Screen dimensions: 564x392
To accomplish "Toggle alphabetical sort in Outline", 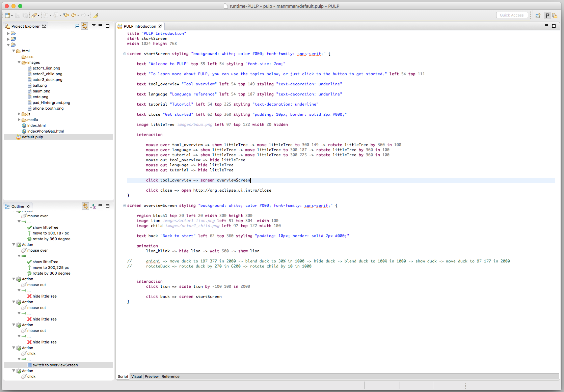I will (93, 206).
